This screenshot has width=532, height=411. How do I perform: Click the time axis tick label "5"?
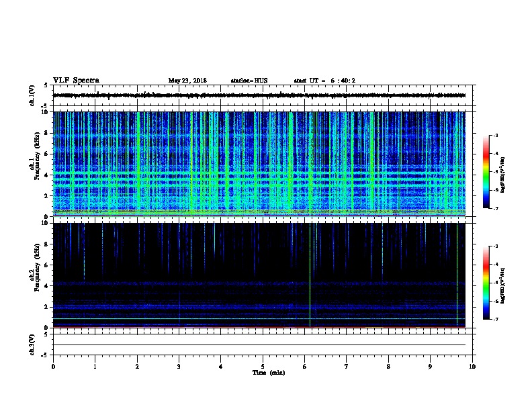263,367
